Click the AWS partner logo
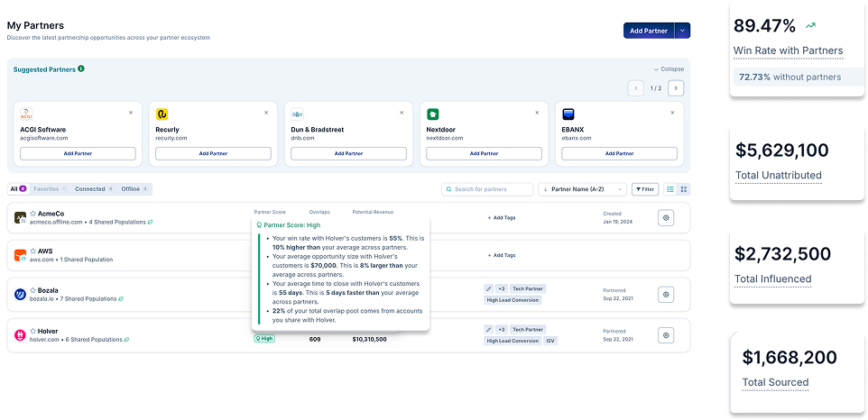This screenshot has height=420, width=868. [x=21, y=256]
